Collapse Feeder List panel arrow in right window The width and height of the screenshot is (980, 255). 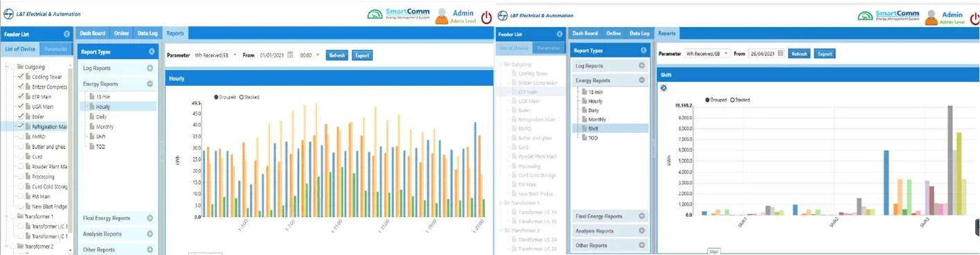(x=559, y=33)
